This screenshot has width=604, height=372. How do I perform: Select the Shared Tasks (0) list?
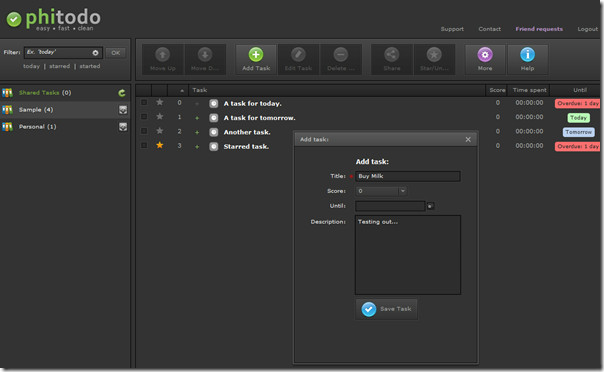[45, 93]
